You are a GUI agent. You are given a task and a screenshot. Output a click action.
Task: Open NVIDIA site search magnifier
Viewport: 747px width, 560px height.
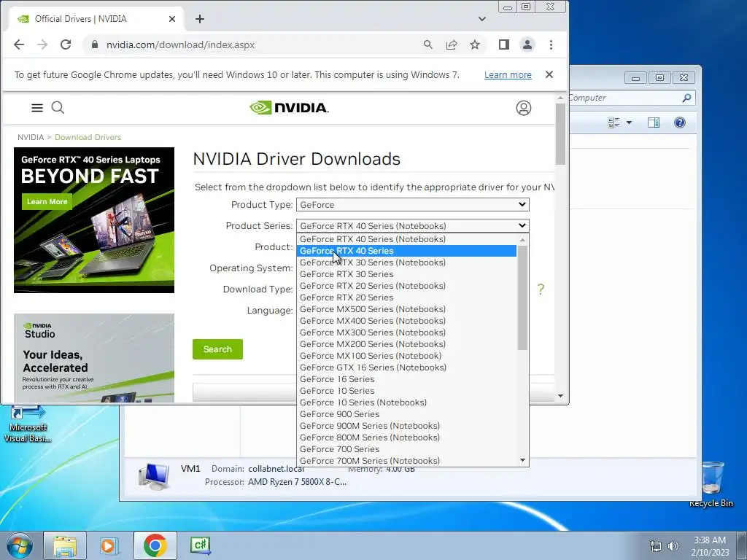(58, 108)
